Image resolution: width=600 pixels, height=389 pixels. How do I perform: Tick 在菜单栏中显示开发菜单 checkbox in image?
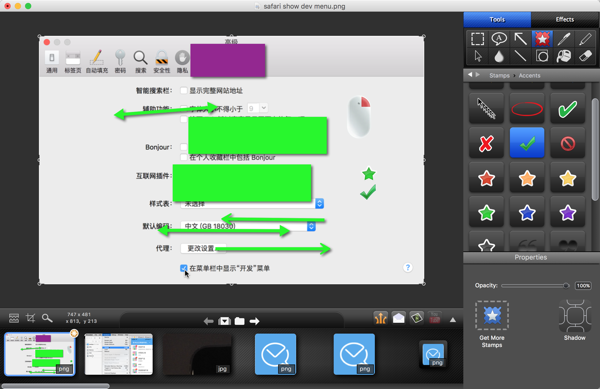pos(184,268)
